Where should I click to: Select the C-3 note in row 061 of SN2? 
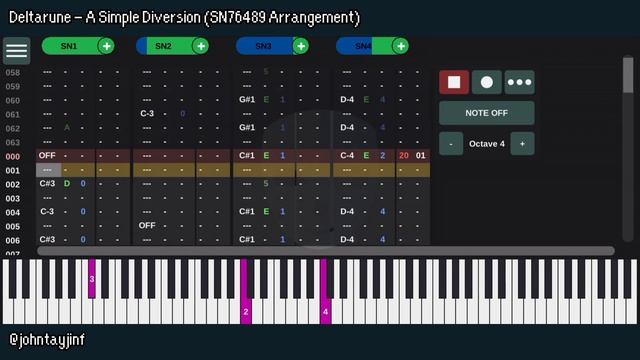click(x=147, y=113)
